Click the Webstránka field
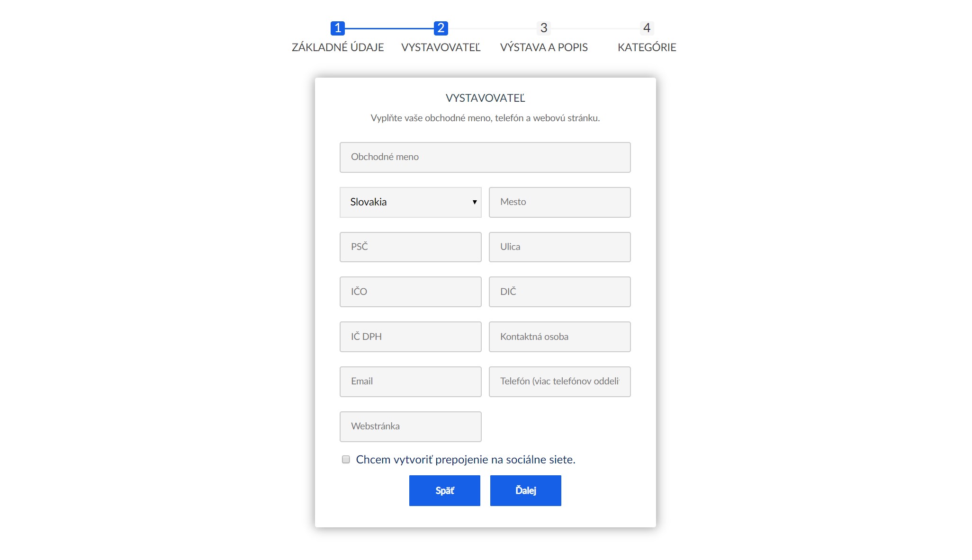Image resolution: width=972 pixels, height=560 pixels. pyautogui.click(x=410, y=427)
